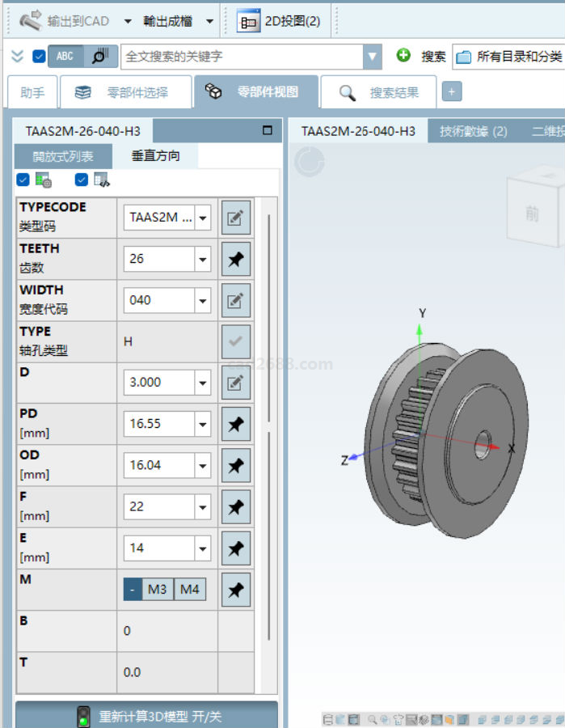Click the 2D投图(2) button

[x=280, y=21]
